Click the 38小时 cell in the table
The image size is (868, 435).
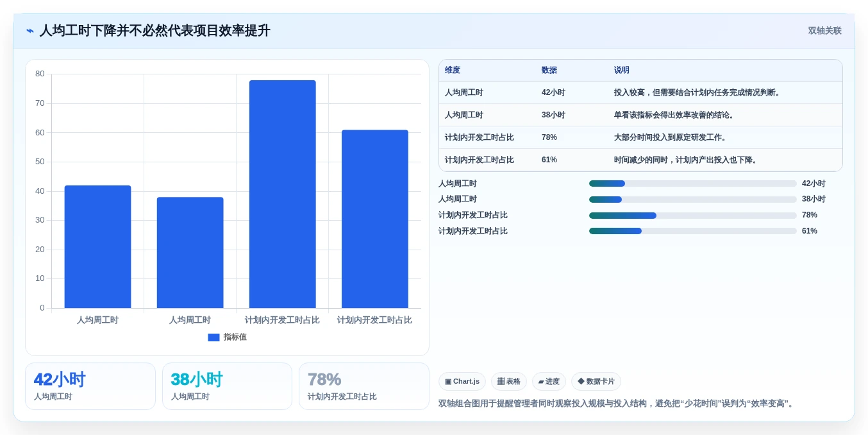pos(553,115)
